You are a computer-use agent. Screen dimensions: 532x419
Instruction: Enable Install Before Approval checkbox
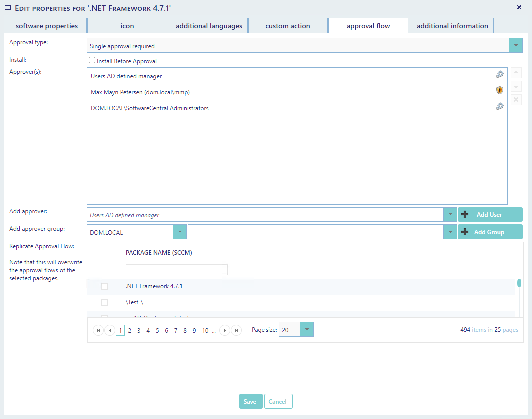tap(92, 60)
